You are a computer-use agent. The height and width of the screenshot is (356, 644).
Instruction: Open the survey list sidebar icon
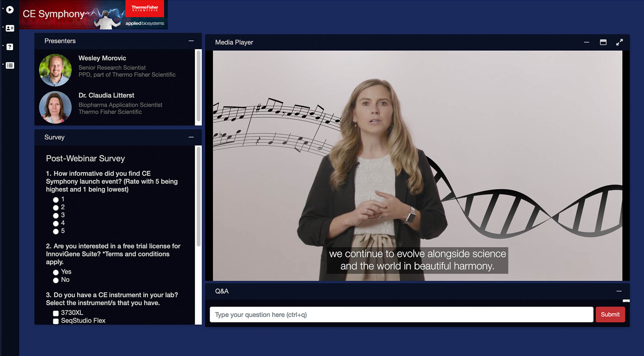coord(10,66)
